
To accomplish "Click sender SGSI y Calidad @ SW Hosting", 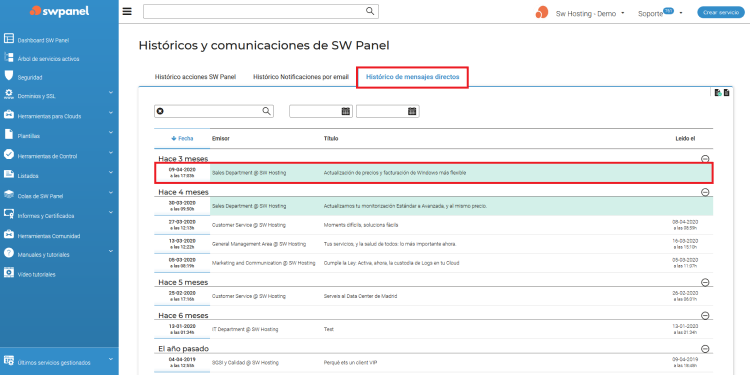I will coord(245,363).
